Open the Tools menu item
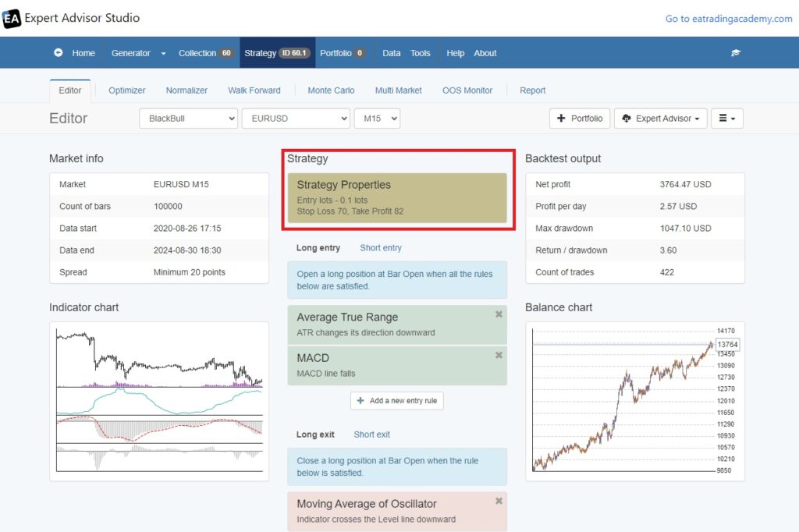The image size is (799, 532). pos(421,53)
